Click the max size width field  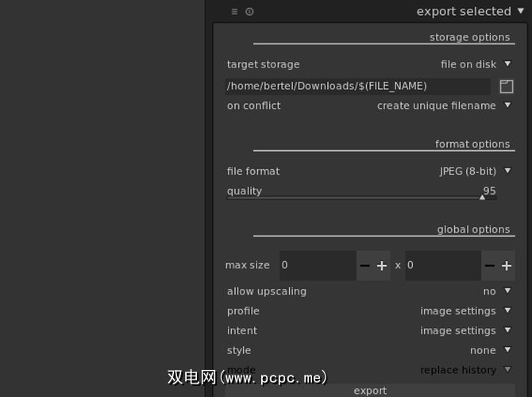(x=316, y=266)
